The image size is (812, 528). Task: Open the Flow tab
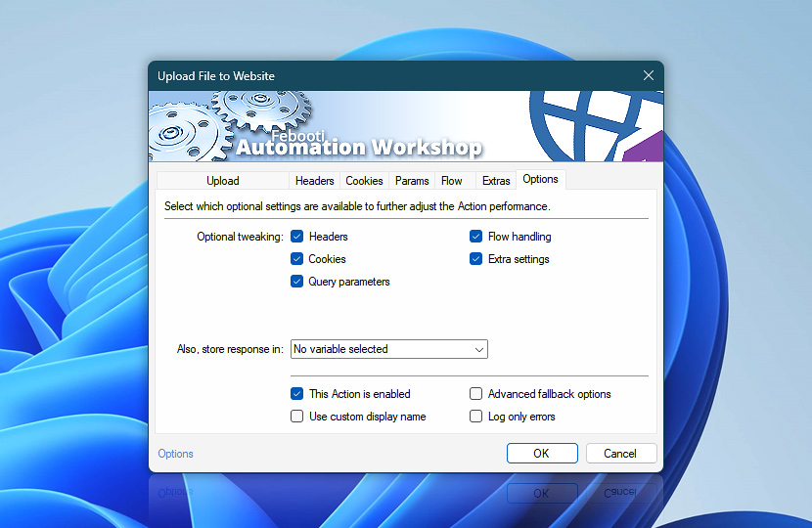(x=452, y=181)
